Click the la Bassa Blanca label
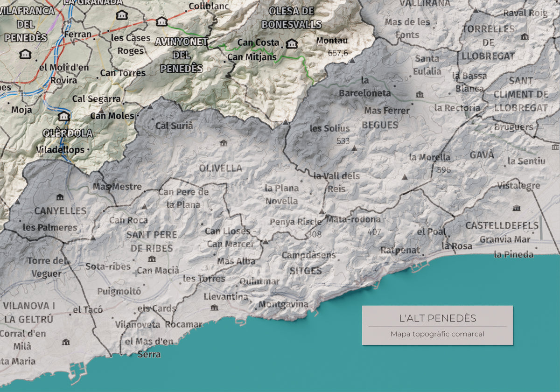This screenshot has width=560, height=392. coord(469,82)
